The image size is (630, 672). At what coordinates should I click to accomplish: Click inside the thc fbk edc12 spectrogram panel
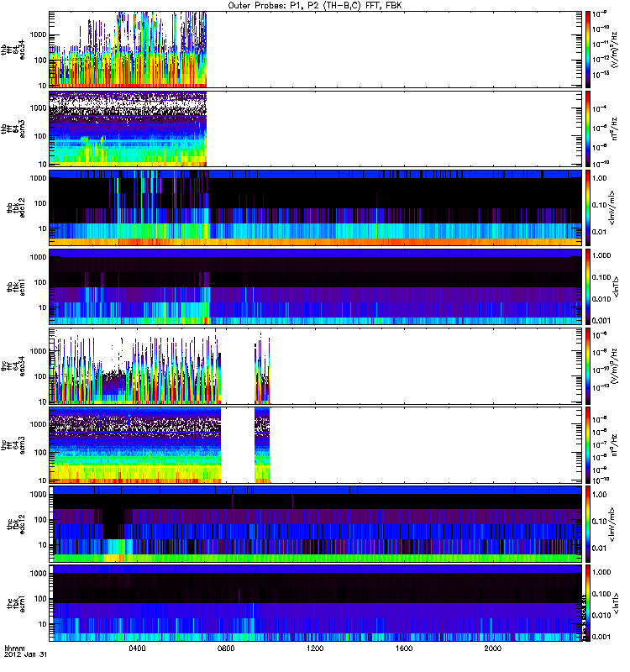(315, 524)
